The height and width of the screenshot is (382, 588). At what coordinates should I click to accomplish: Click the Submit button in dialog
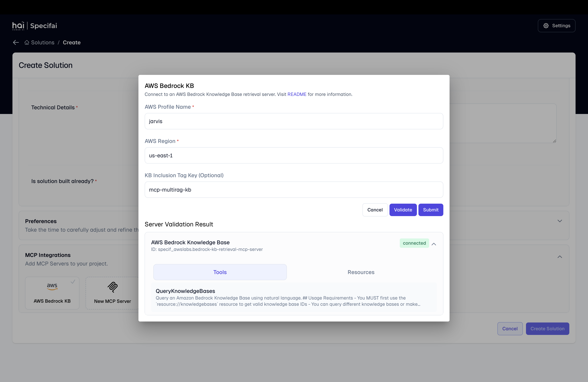(431, 210)
